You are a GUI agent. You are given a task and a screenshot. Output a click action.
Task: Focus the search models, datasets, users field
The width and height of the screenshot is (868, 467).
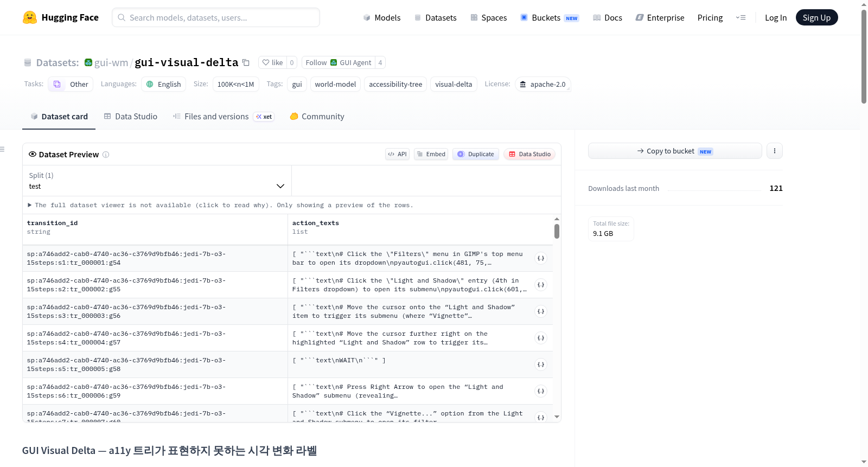pos(216,17)
